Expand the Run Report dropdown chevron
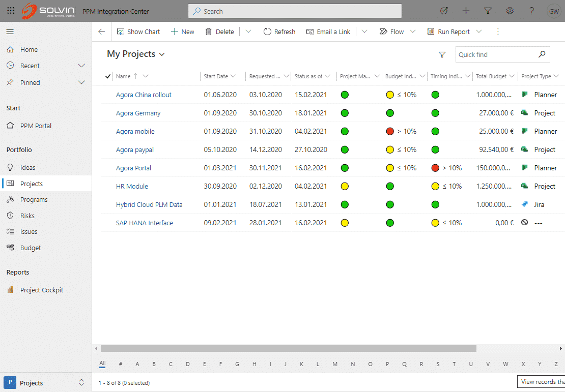 479,32
